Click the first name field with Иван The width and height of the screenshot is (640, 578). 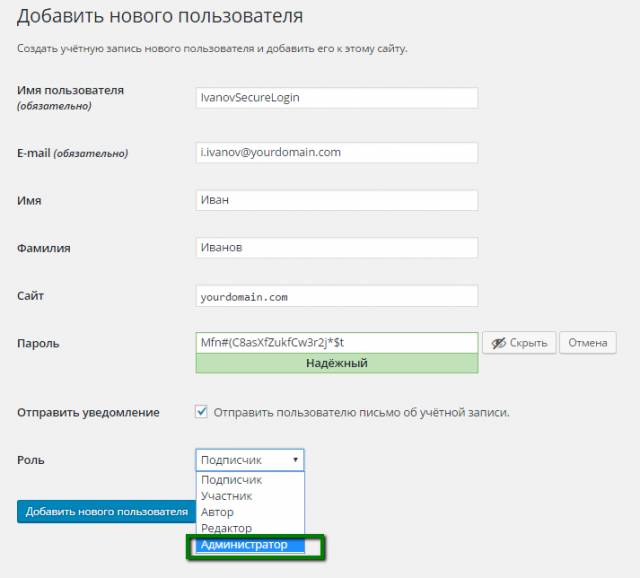(x=337, y=200)
